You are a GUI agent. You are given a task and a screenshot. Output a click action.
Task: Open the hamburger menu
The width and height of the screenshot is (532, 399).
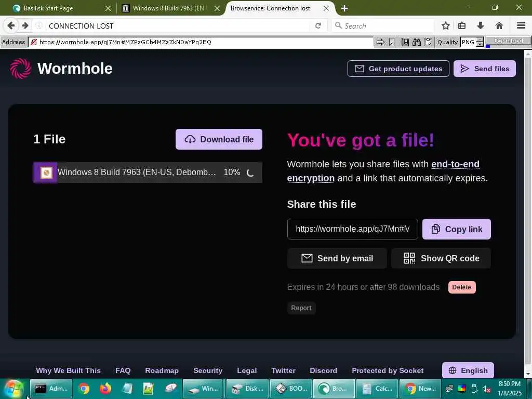521,26
